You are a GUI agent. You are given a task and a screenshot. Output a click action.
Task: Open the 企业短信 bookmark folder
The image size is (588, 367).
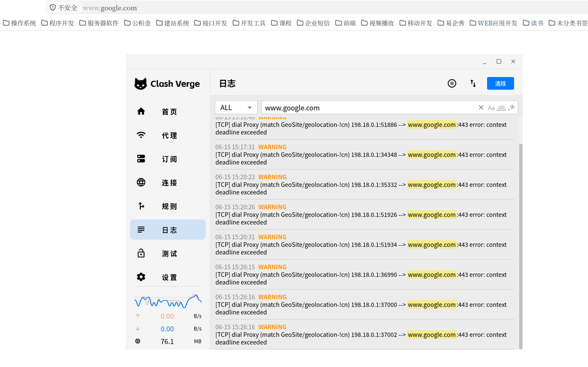point(313,24)
